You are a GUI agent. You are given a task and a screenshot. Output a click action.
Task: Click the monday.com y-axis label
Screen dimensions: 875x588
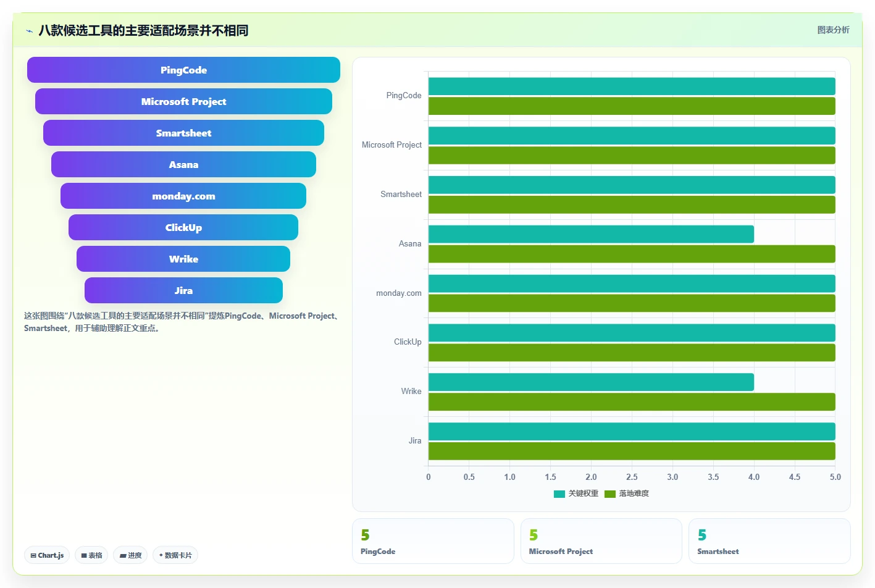pos(399,293)
